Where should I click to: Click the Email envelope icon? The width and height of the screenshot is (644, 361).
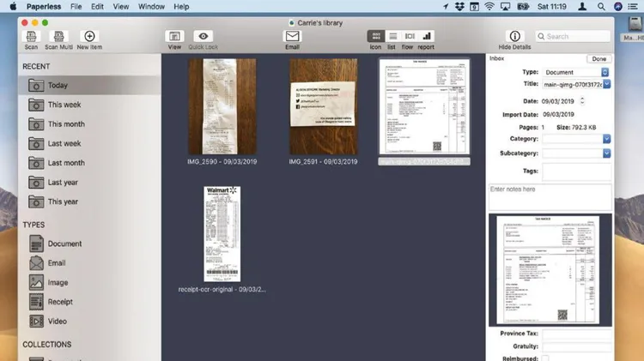tap(292, 37)
